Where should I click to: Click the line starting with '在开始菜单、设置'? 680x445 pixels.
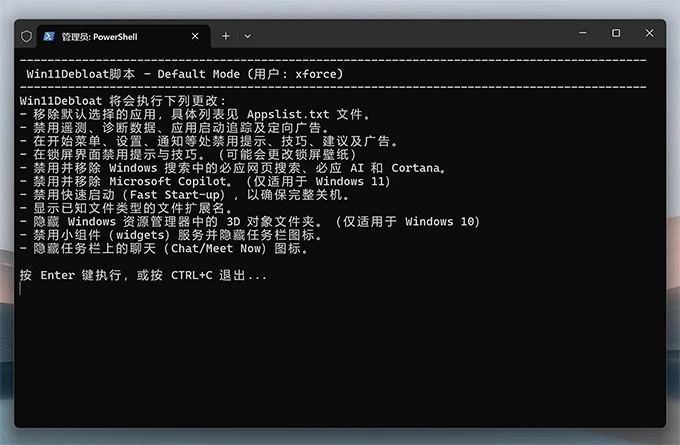click(208, 141)
